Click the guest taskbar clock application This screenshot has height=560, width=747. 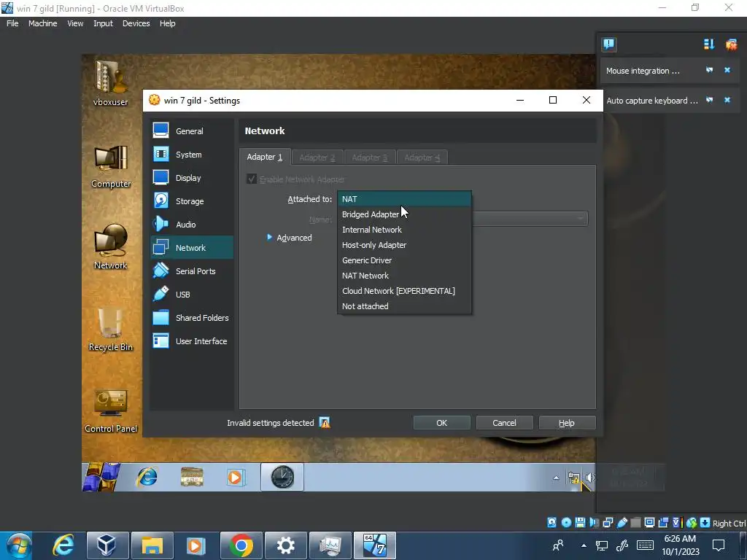[x=282, y=477]
